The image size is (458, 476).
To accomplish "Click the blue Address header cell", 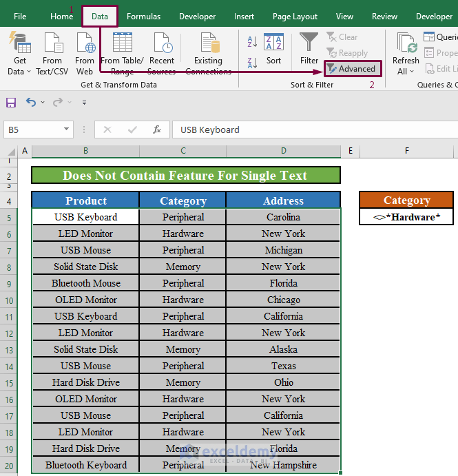I will 283,200.
